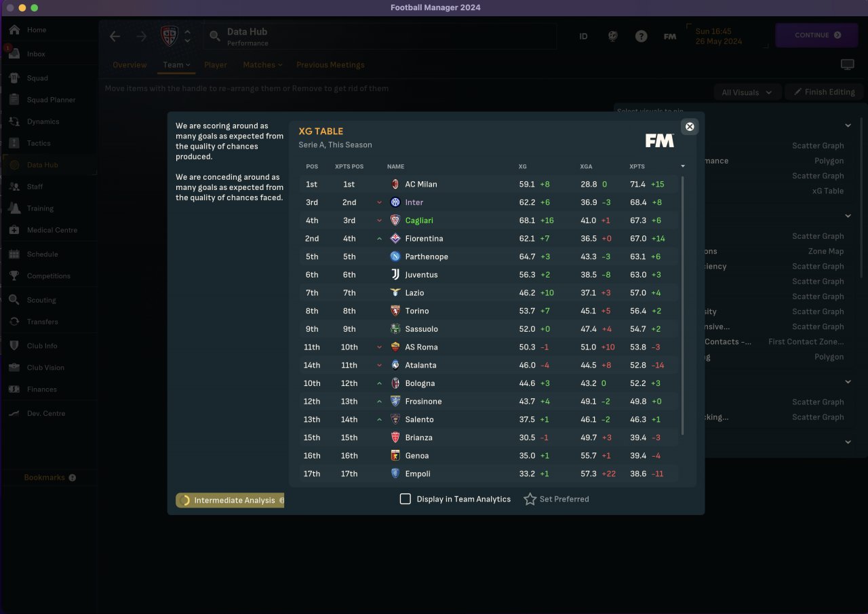Open Competitions trophy icon
Viewport: 868px width, 614px height.
[x=14, y=276]
